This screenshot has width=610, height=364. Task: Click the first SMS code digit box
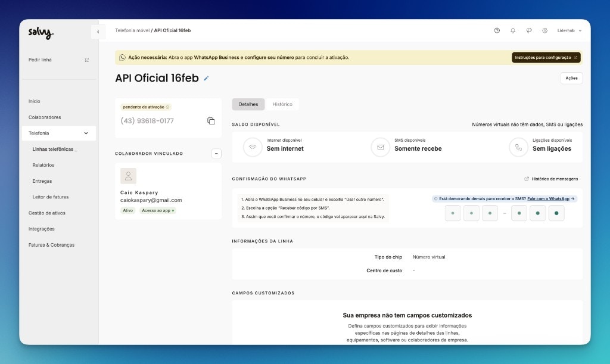coord(453,213)
